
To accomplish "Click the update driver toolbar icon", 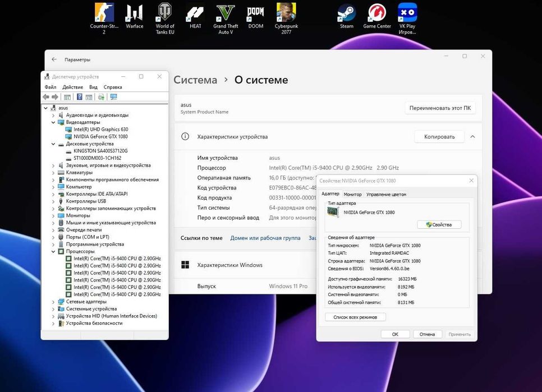I will [x=101, y=97].
